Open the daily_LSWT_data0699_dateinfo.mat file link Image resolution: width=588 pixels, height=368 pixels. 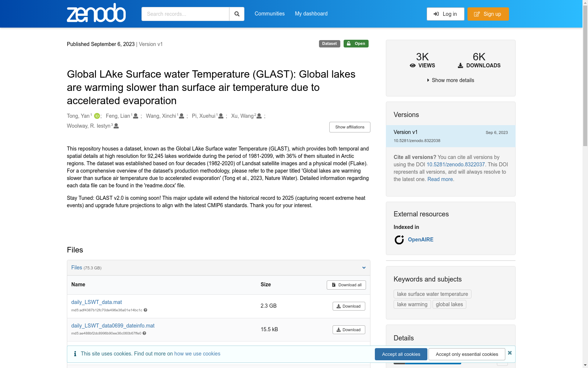point(113,326)
